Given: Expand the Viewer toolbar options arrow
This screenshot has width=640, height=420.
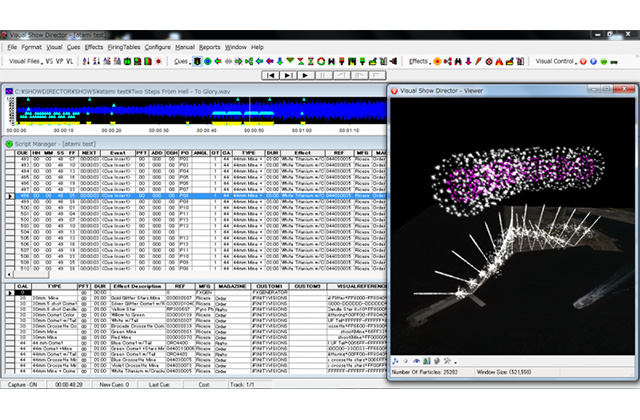Looking at the screenshot, I should (x=455, y=362).
